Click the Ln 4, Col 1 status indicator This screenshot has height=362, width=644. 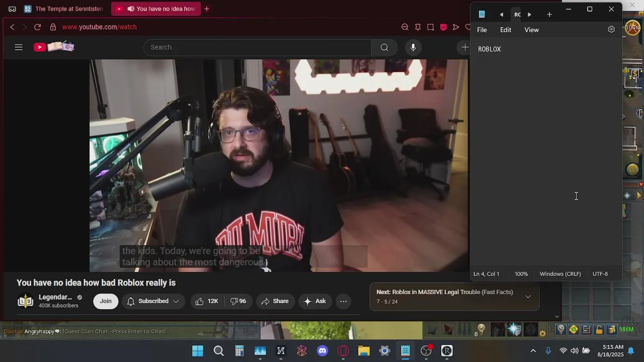tap(487, 274)
